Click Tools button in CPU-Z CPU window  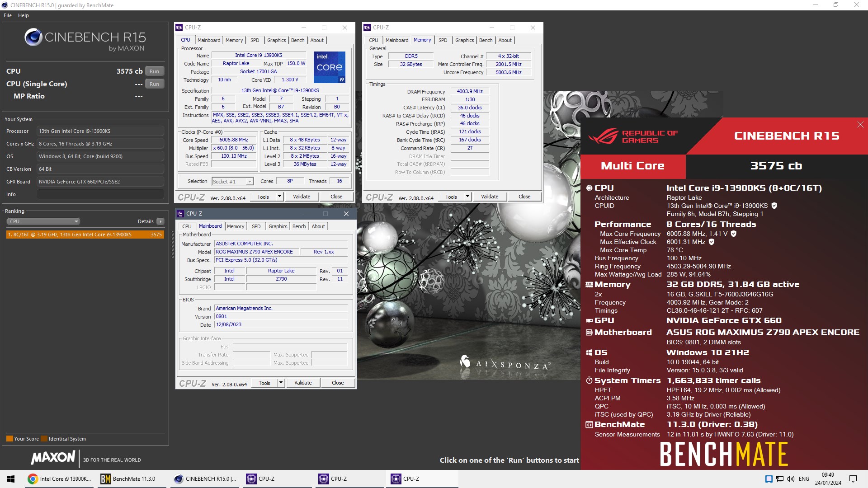coord(263,197)
